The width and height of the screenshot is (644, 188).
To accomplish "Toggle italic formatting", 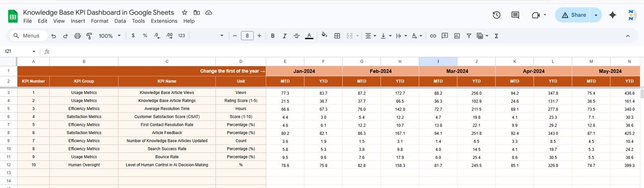I will coord(285,36).
